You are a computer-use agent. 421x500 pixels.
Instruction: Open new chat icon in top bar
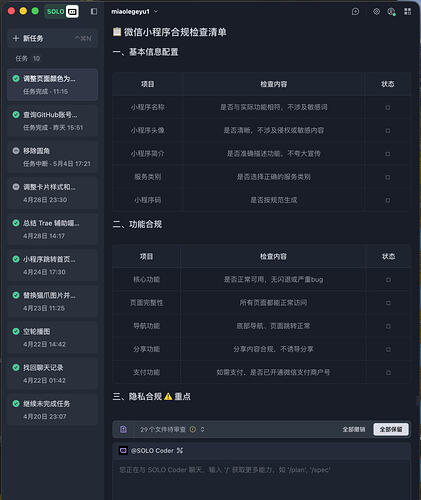pyautogui.click(x=356, y=12)
